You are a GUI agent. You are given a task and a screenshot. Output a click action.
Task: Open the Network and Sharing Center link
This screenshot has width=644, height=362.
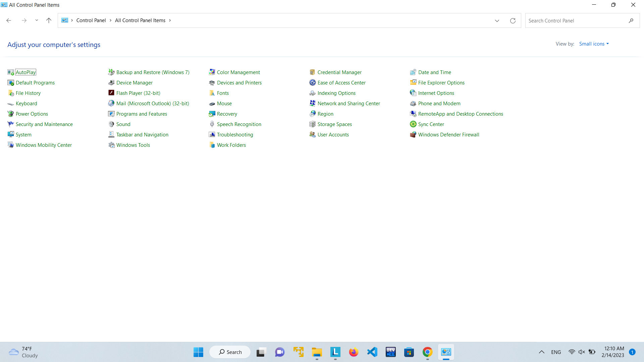348,103
